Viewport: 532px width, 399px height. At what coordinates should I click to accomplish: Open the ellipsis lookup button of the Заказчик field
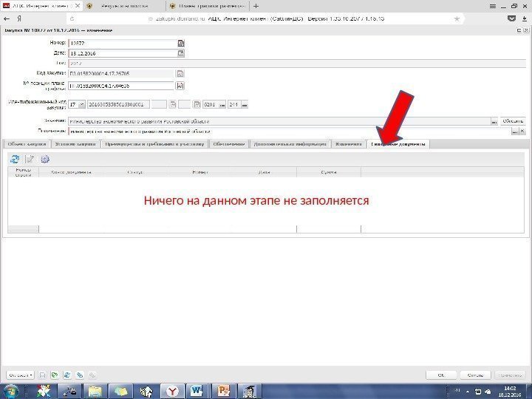pyautogui.click(x=494, y=121)
